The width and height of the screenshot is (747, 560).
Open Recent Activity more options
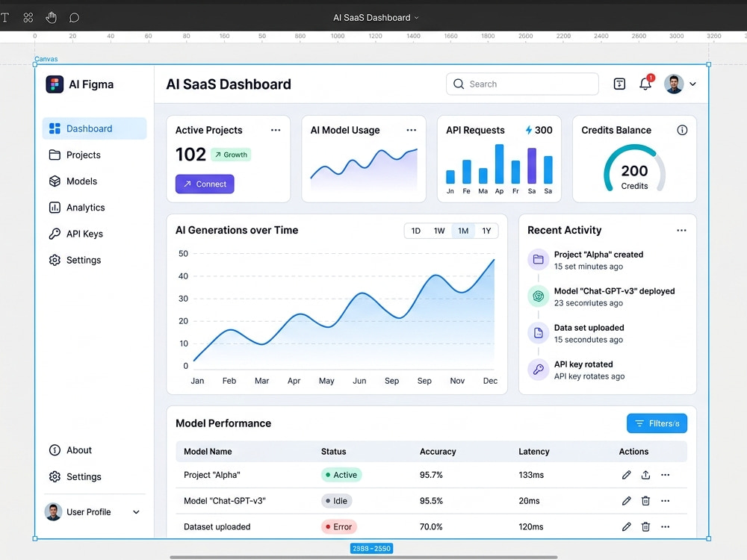pos(681,231)
